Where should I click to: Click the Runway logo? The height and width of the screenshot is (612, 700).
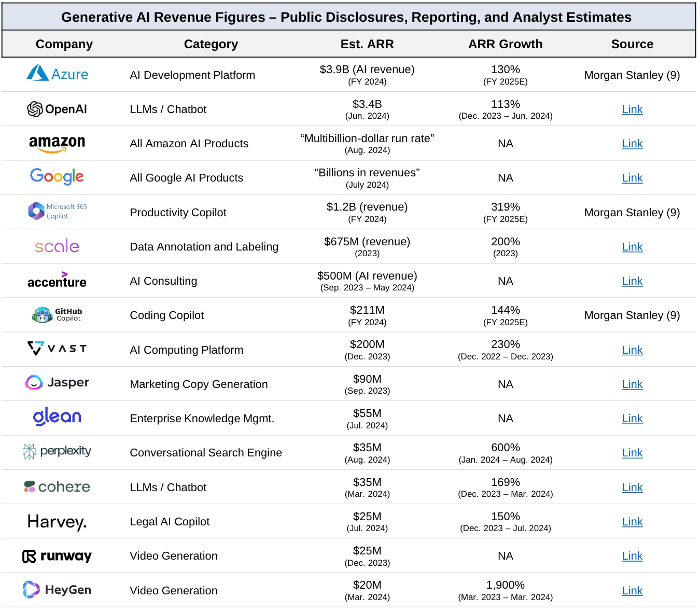point(57,556)
